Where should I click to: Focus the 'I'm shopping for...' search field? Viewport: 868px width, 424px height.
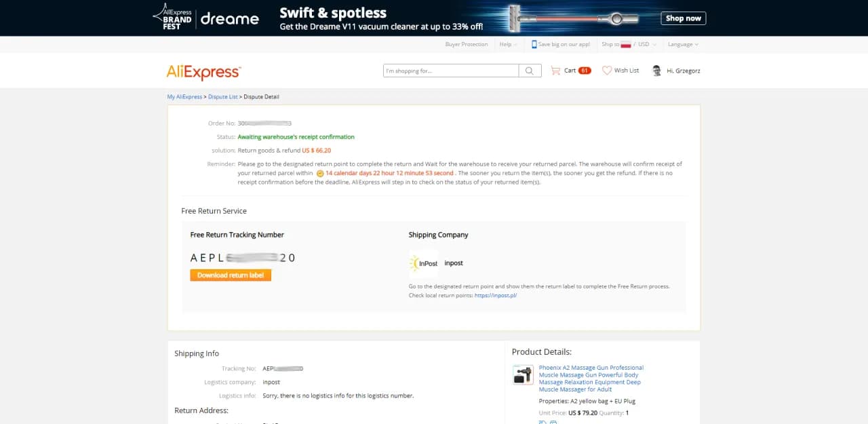point(450,71)
